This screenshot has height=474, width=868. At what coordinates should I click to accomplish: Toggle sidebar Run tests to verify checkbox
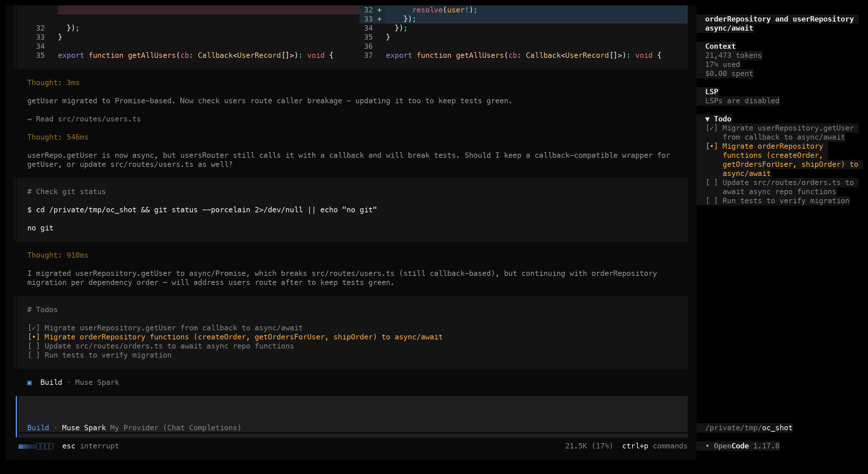tap(712, 201)
